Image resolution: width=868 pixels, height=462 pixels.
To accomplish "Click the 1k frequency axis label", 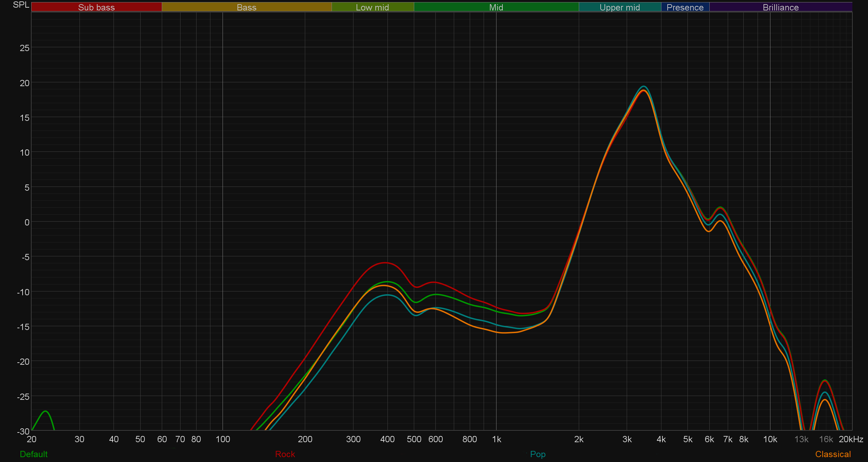I will pos(496,439).
